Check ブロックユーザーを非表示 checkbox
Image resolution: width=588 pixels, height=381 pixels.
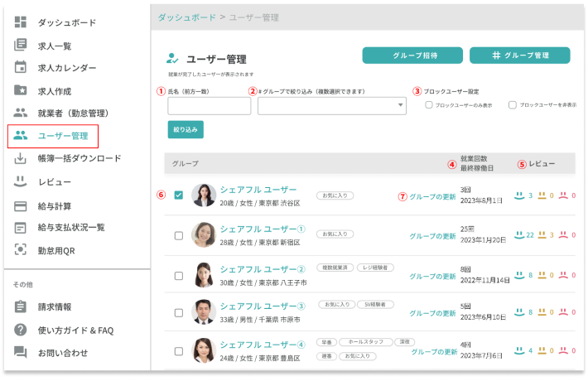(513, 105)
